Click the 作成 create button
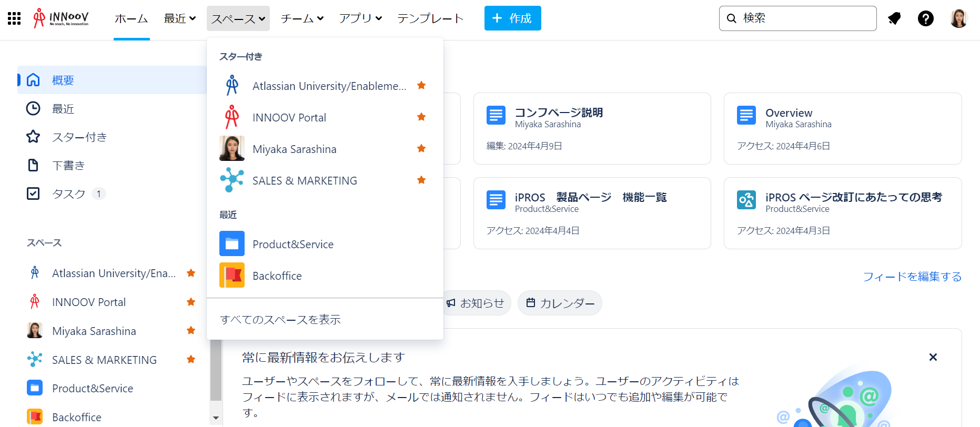Viewport: 980px width, 427px height. 513,18
